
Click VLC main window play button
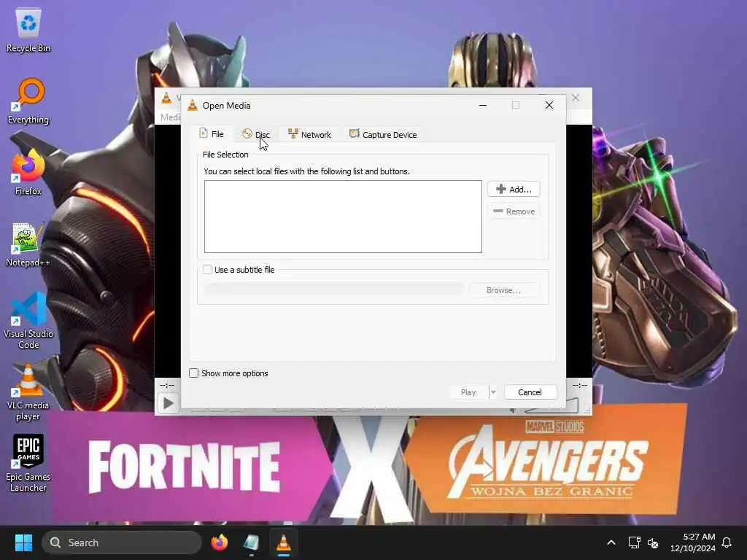pos(169,403)
